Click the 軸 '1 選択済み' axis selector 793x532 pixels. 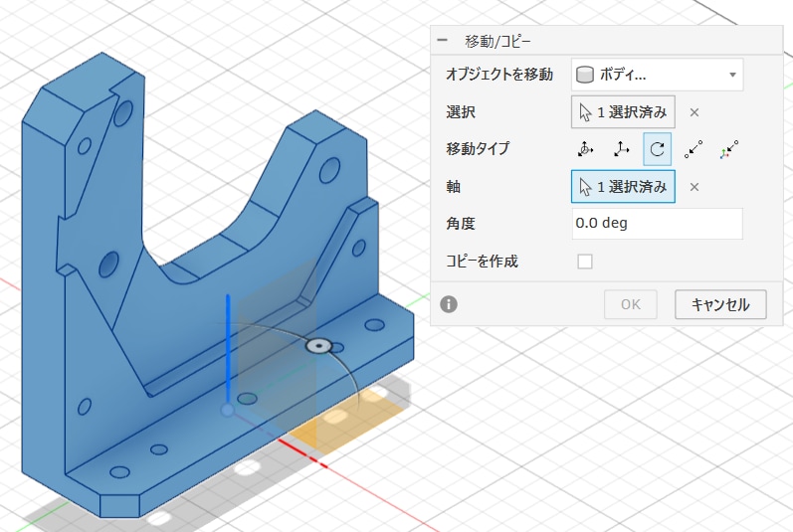pos(623,186)
